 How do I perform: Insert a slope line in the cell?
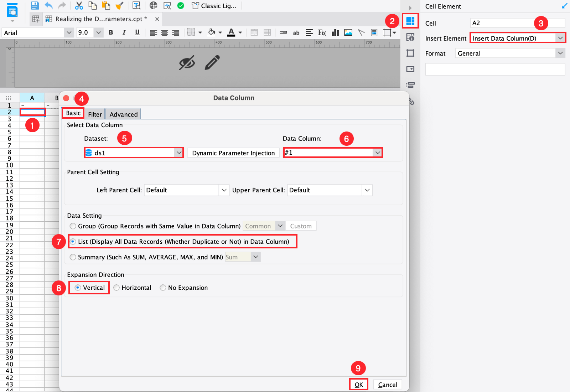click(x=361, y=32)
